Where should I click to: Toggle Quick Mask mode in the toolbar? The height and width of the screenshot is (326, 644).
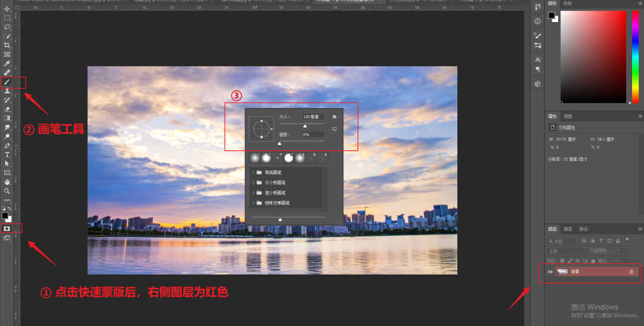click(x=7, y=228)
